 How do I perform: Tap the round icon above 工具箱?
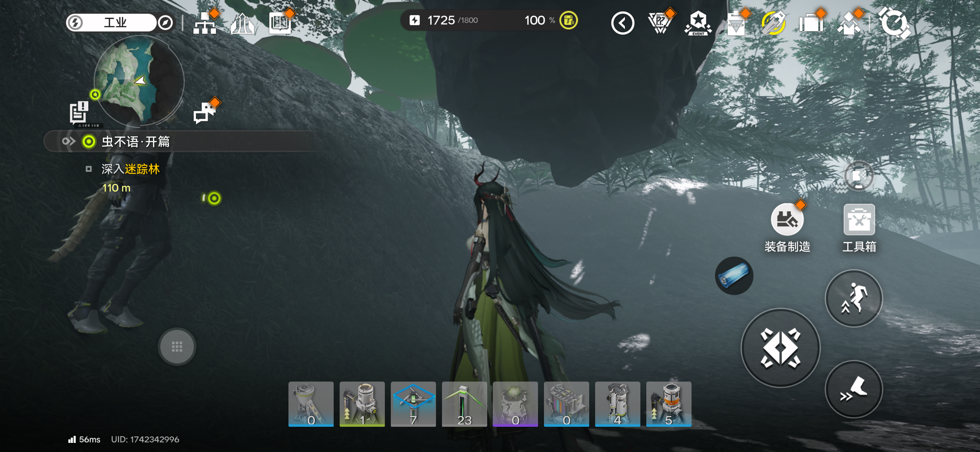click(x=859, y=176)
